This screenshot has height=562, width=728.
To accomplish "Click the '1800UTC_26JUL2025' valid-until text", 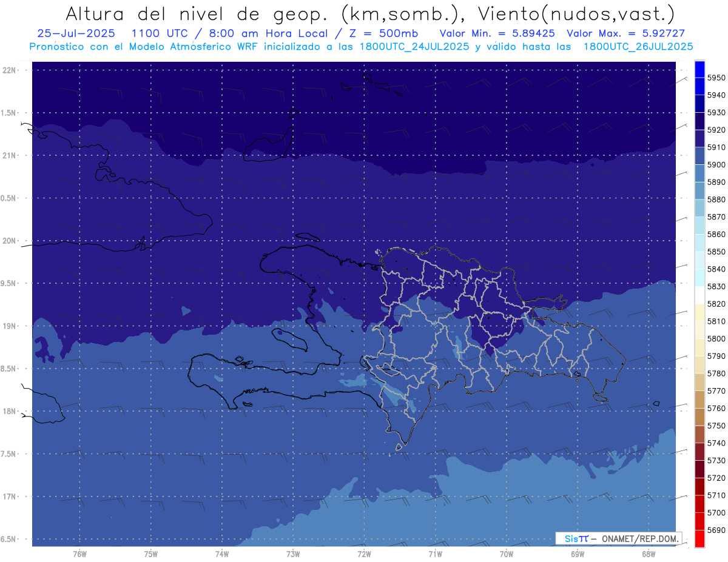I will pos(638,46).
